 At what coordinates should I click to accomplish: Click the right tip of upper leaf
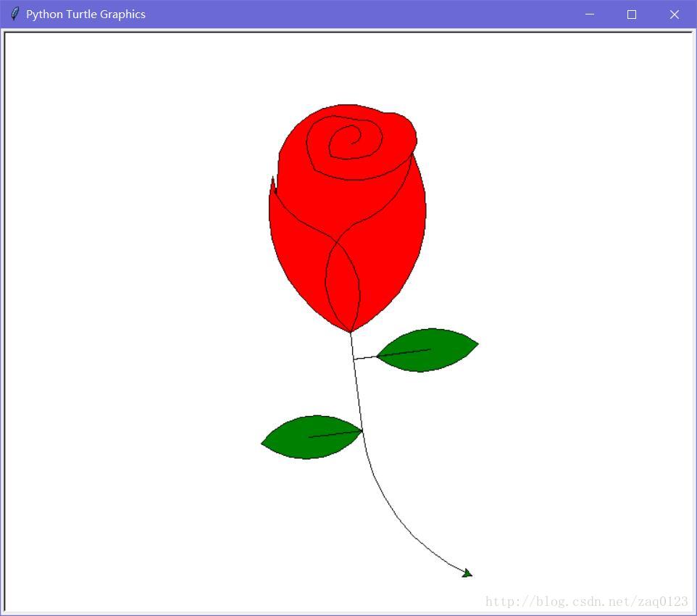(477, 344)
